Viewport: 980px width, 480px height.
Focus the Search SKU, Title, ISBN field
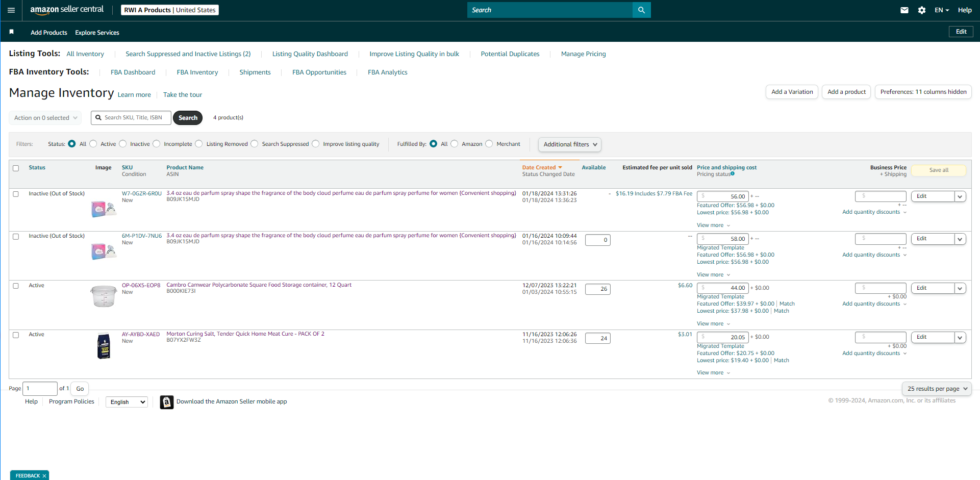tap(131, 118)
